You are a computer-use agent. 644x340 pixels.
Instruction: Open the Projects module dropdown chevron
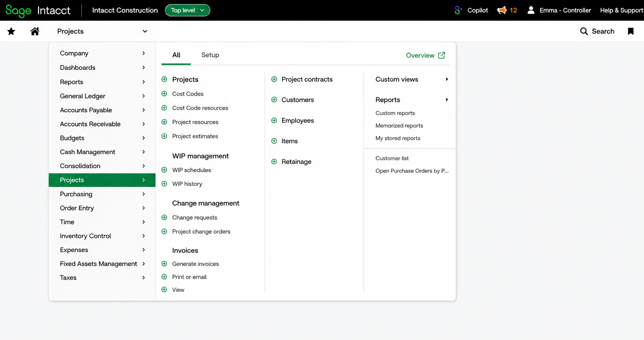[x=145, y=31]
